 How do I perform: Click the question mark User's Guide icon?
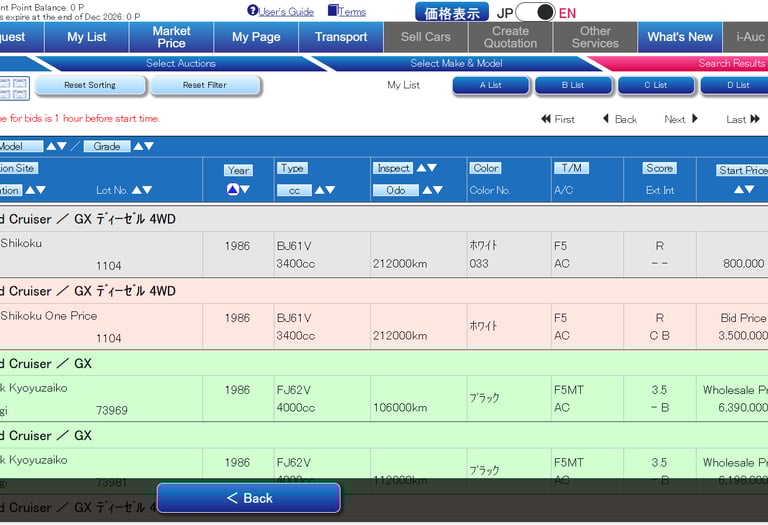(252, 10)
